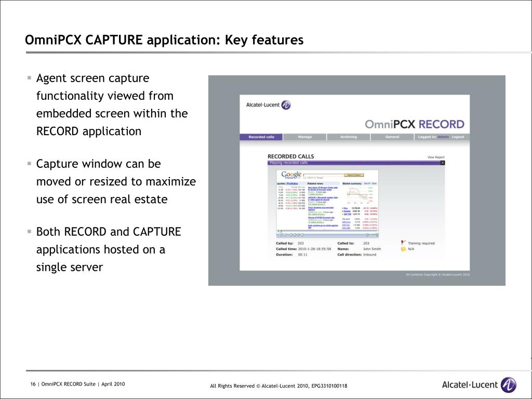
Task: Click the Search Finance button in the captured screen
Action: (354, 175)
